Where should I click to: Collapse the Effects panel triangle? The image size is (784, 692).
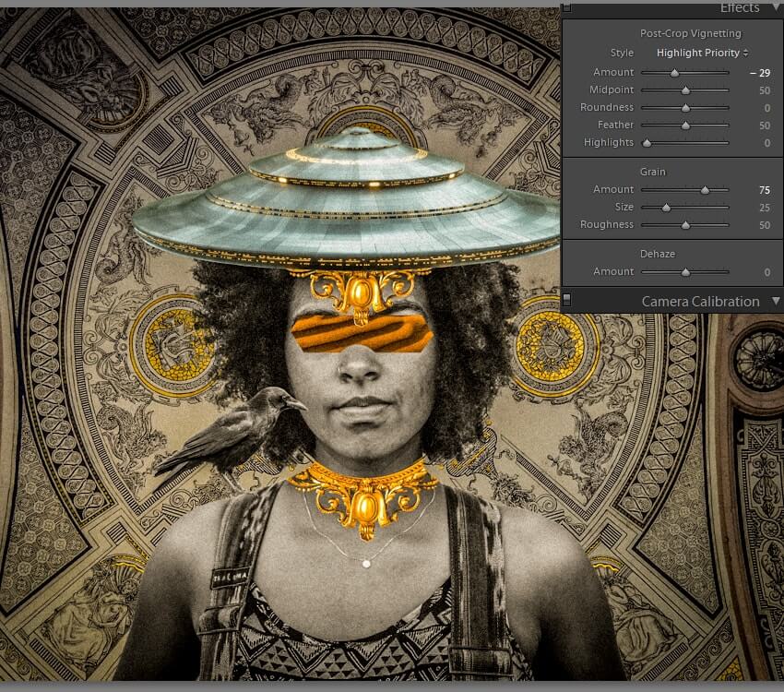pos(776,7)
